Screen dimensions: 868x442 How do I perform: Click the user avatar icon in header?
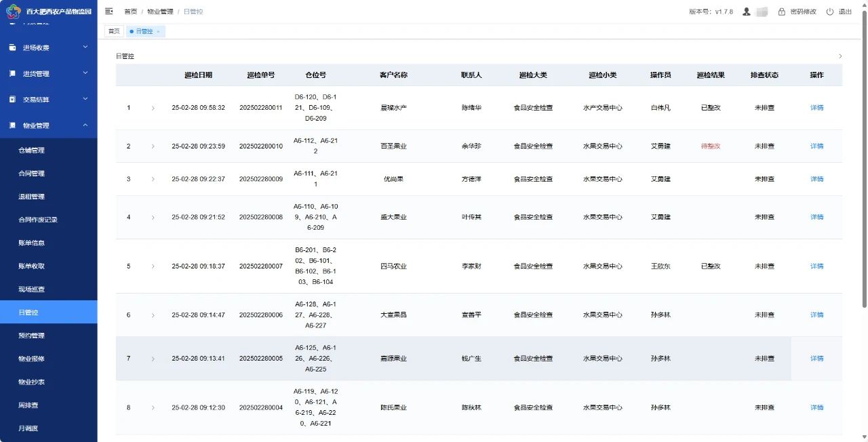(x=746, y=12)
